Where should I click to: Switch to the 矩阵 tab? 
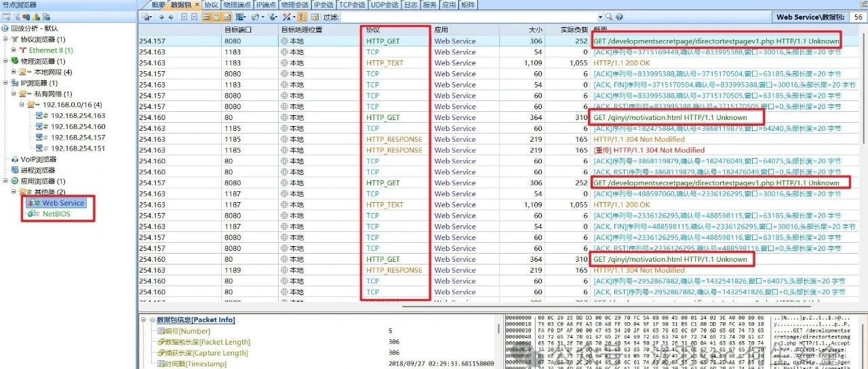point(468,5)
